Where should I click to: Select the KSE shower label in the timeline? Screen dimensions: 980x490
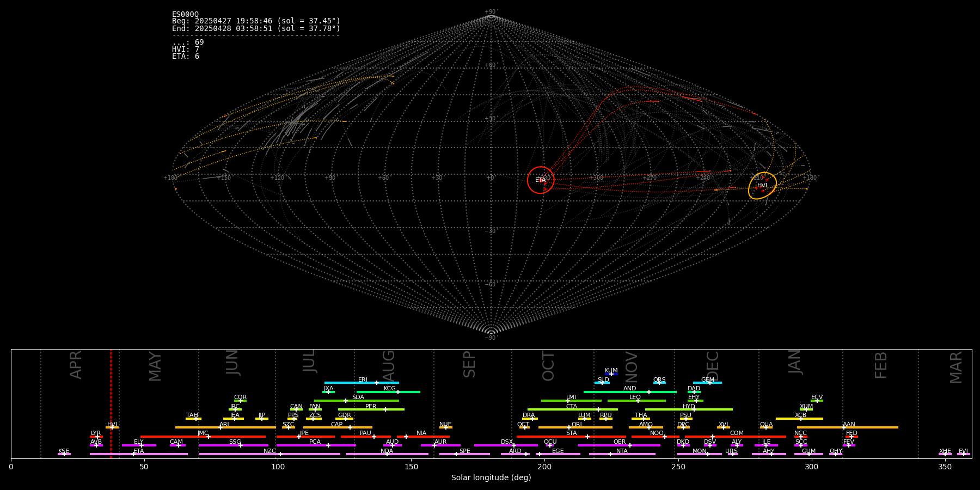tap(64, 451)
